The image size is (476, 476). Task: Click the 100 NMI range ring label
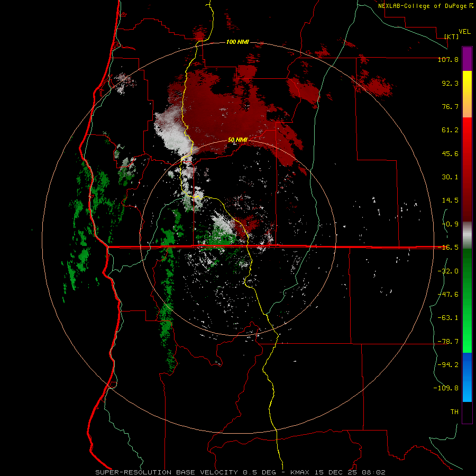(x=237, y=42)
